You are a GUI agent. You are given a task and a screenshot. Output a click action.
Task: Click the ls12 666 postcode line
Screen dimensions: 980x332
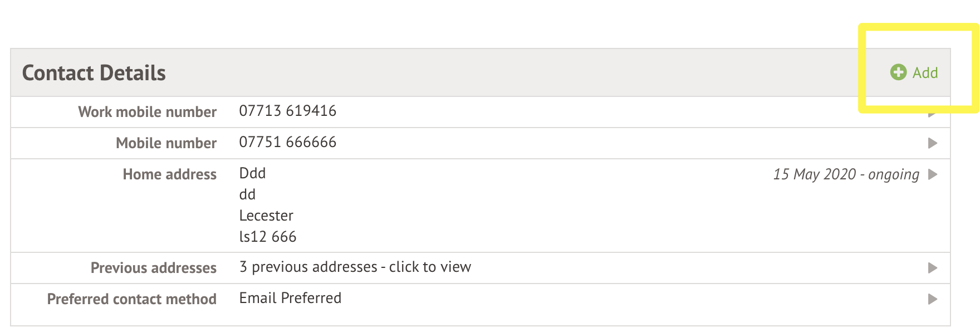tap(267, 237)
